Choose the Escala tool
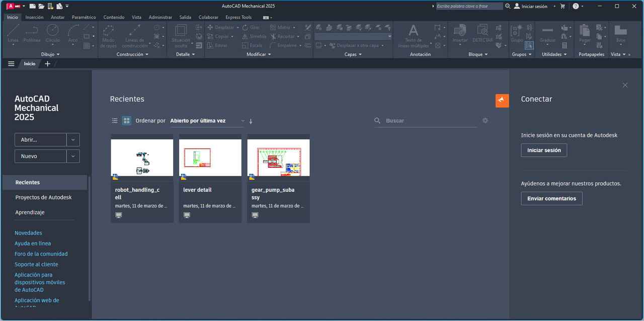This screenshot has width=644, height=321. click(252, 45)
